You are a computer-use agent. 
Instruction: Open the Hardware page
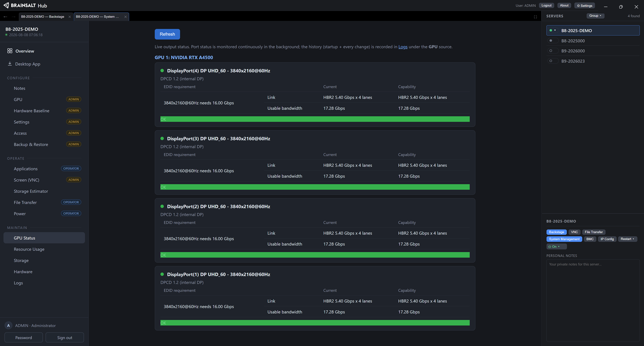pyautogui.click(x=44, y=272)
